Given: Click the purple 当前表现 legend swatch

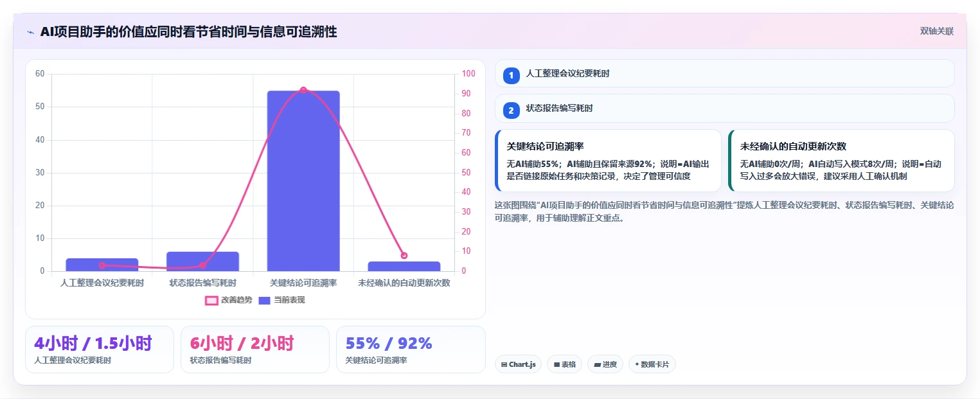Looking at the screenshot, I should [x=265, y=300].
